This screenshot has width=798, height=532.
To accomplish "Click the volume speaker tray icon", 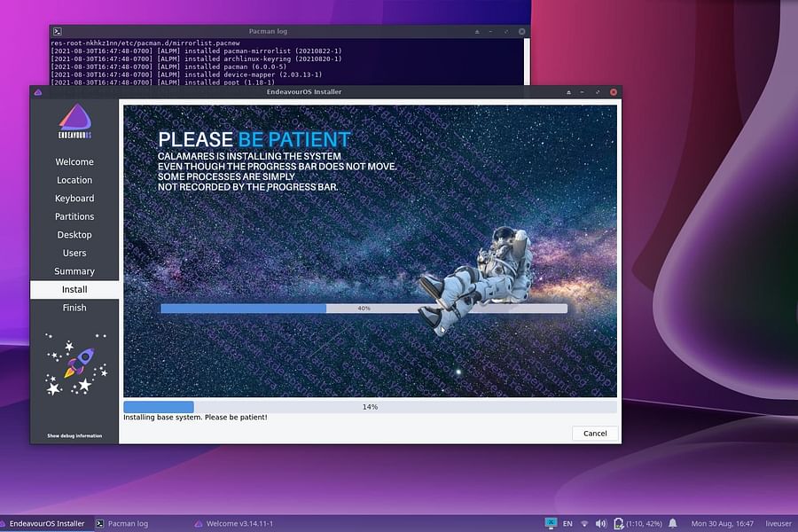I will pyautogui.click(x=600, y=523).
